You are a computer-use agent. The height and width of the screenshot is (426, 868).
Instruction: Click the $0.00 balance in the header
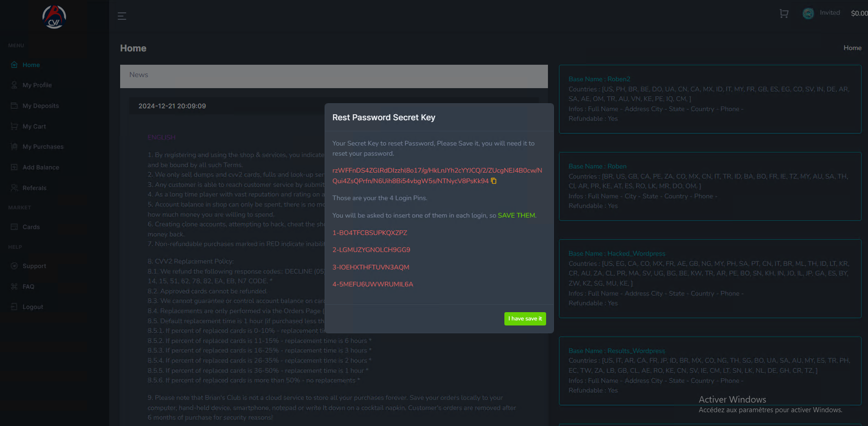859,13
